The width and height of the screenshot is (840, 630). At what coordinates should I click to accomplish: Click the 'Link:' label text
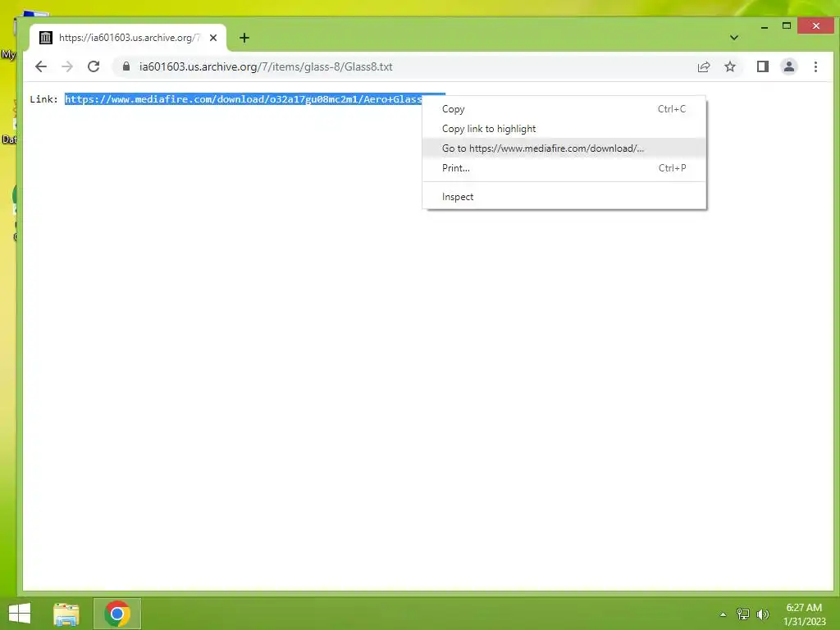point(44,99)
